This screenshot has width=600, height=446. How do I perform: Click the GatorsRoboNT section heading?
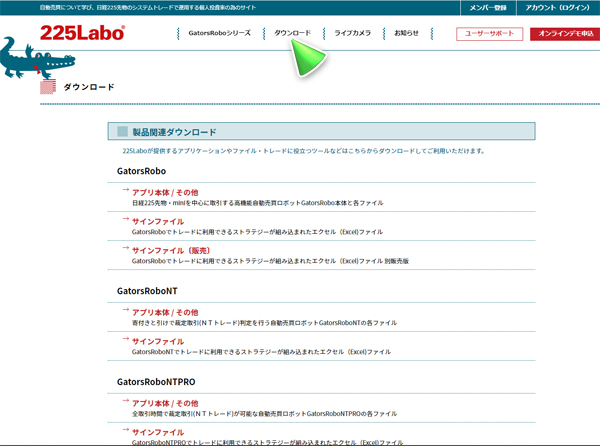point(147,291)
